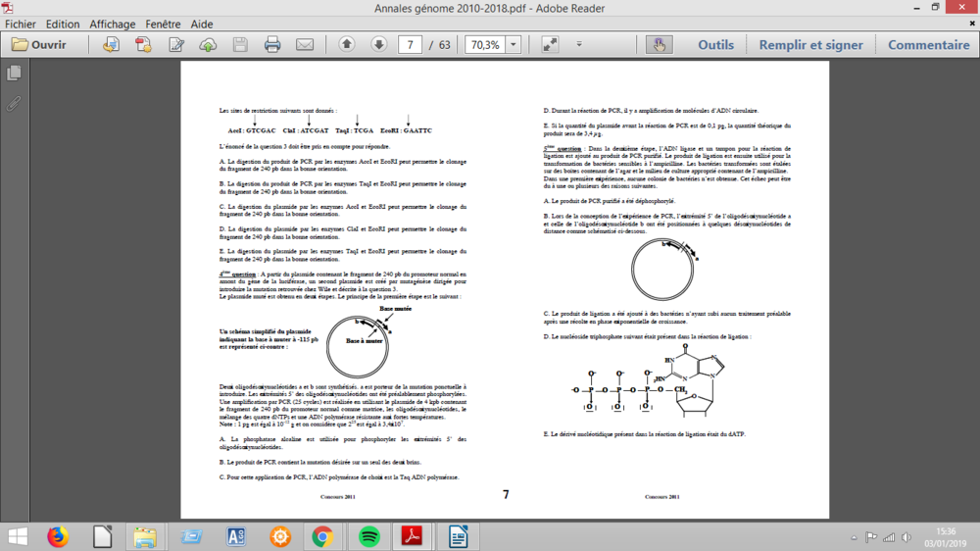The width and height of the screenshot is (980, 551).
Task: Click the send by email envelope icon
Action: (x=305, y=45)
